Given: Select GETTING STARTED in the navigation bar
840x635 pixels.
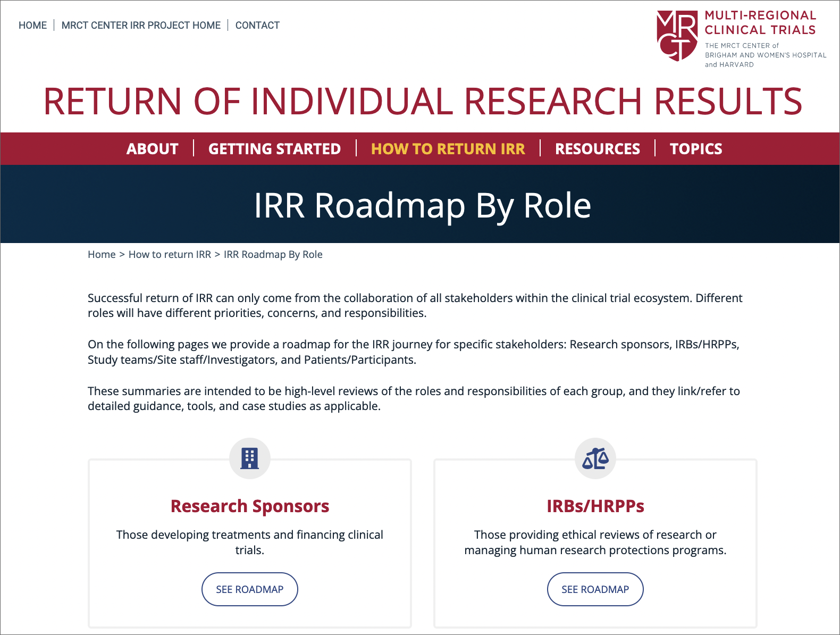Looking at the screenshot, I should tap(274, 149).
